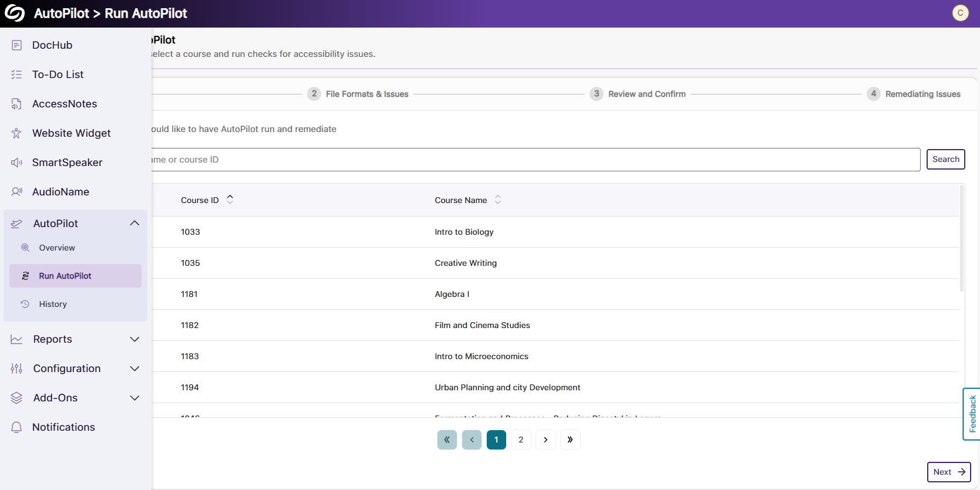Expand the Add-Ons menu section
Screen dimensions: 980x490
134,398
